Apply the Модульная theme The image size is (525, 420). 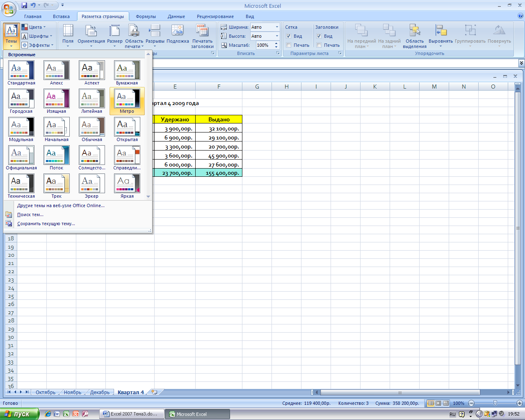pyautogui.click(x=21, y=129)
